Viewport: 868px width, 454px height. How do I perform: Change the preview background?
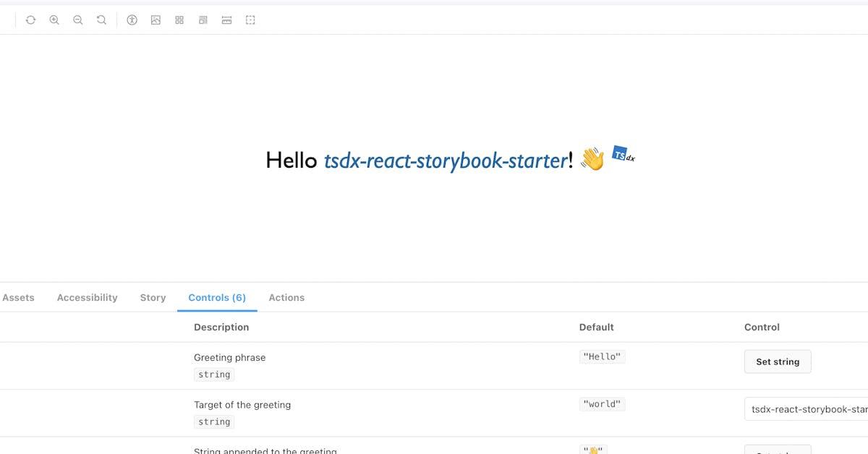click(156, 20)
